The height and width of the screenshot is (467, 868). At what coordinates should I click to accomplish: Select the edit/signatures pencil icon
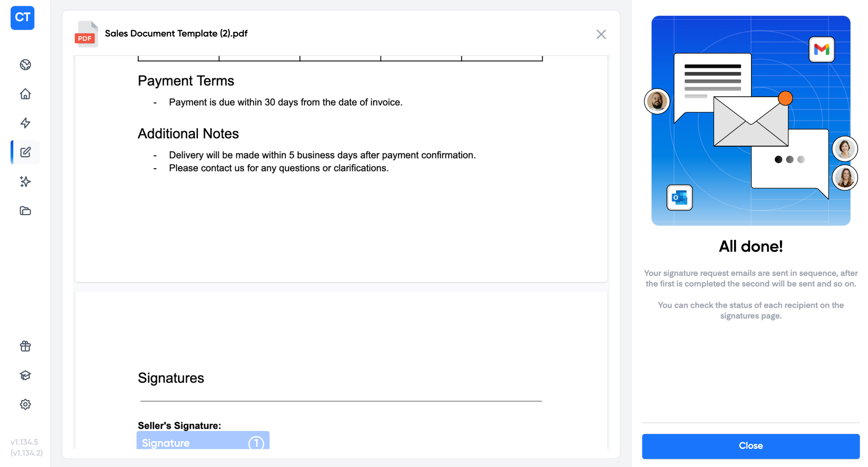click(25, 152)
